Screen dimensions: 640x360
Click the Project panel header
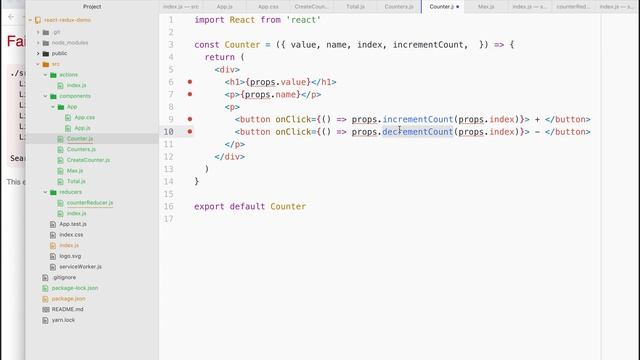pyautogui.click(x=92, y=7)
